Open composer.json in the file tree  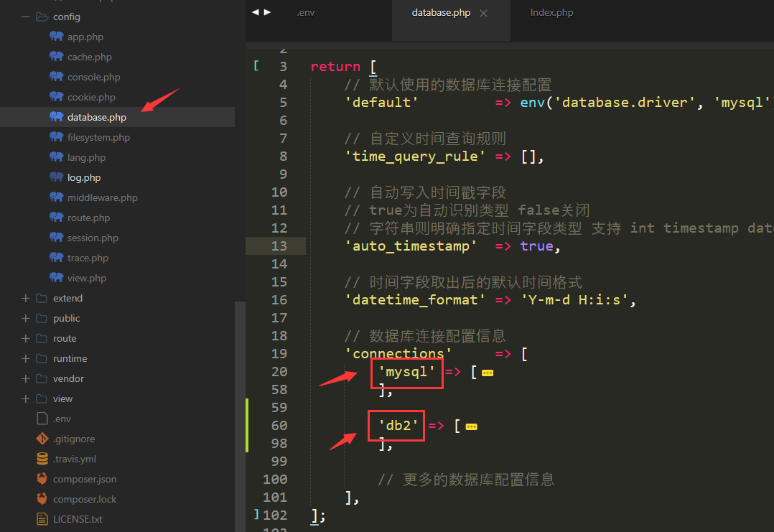tap(85, 479)
